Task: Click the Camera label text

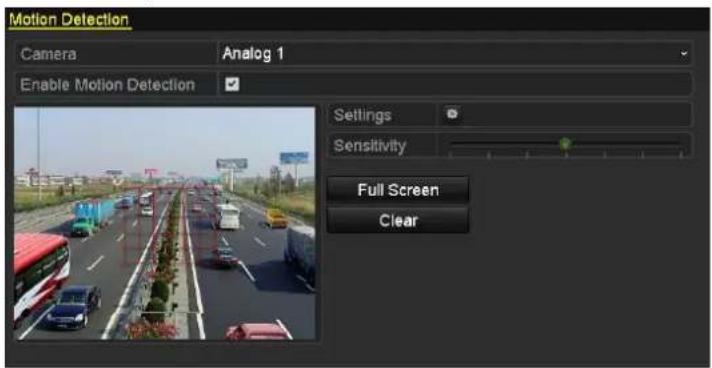Action: point(48,54)
